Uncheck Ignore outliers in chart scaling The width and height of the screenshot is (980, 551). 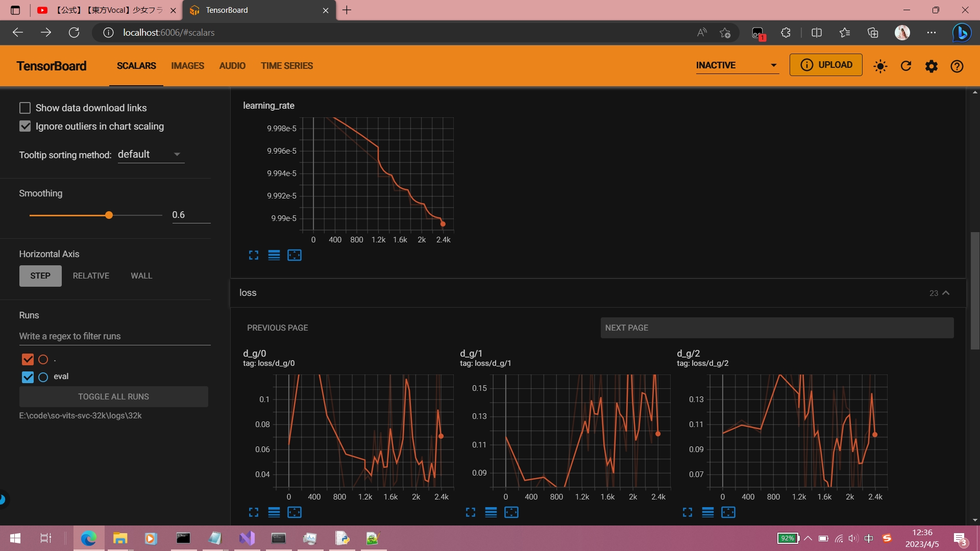point(25,126)
